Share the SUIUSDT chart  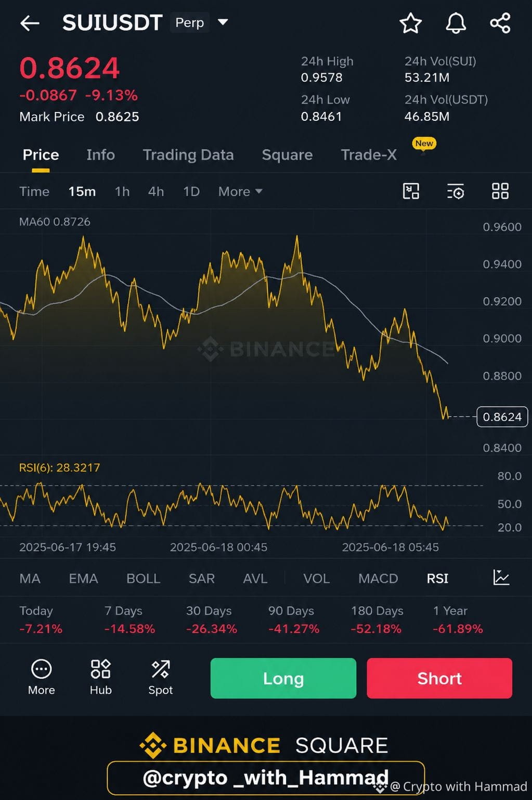pyautogui.click(x=500, y=23)
